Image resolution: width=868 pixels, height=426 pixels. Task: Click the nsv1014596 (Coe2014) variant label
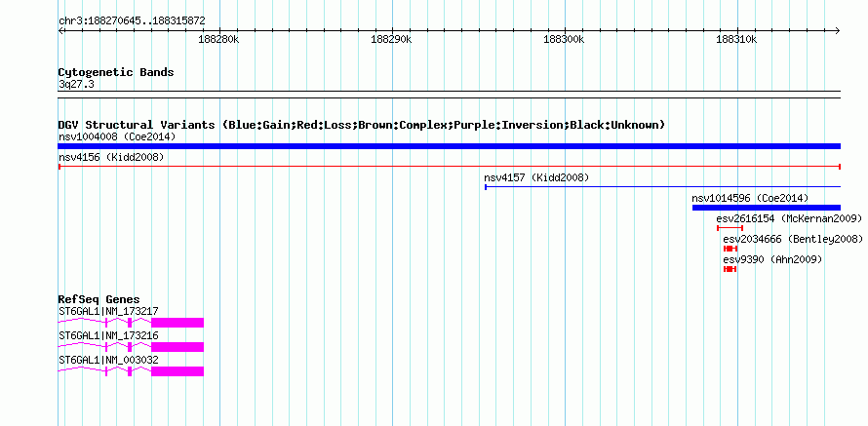[750, 198]
